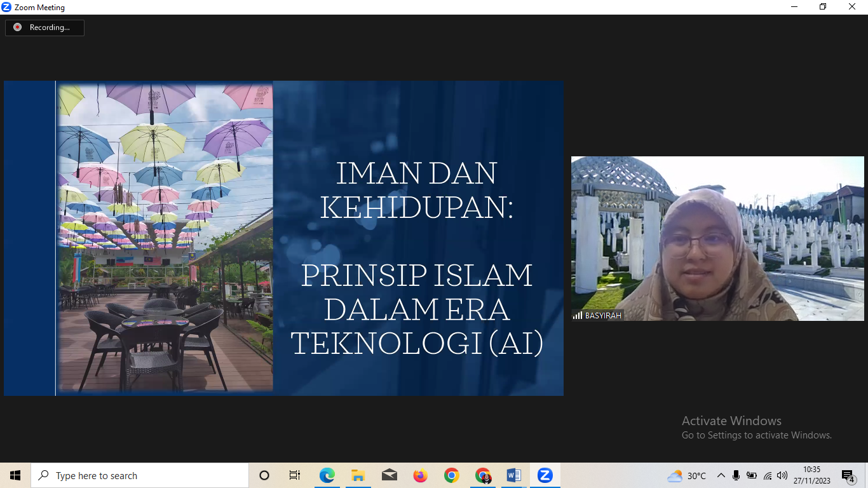Viewport: 868px width, 488px height.
Task: Launch Microsoft Edge from taskbar
Action: point(327,475)
